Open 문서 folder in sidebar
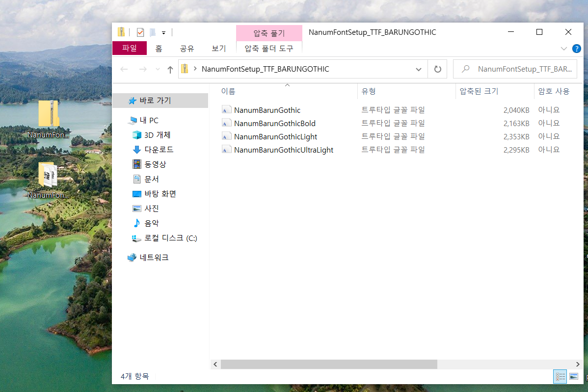This screenshot has height=392, width=588. [x=152, y=179]
